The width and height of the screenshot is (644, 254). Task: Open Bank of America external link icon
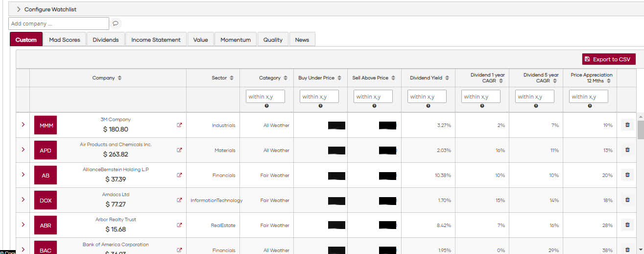point(179,250)
